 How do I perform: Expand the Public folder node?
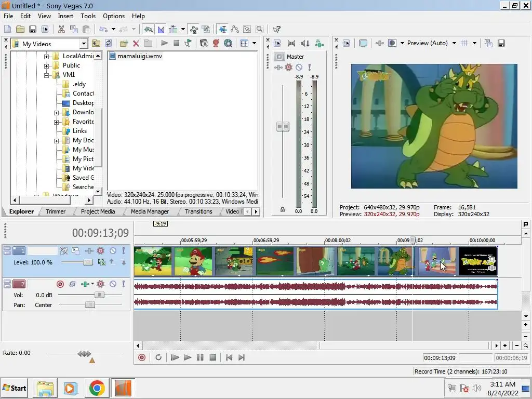tap(46, 66)
